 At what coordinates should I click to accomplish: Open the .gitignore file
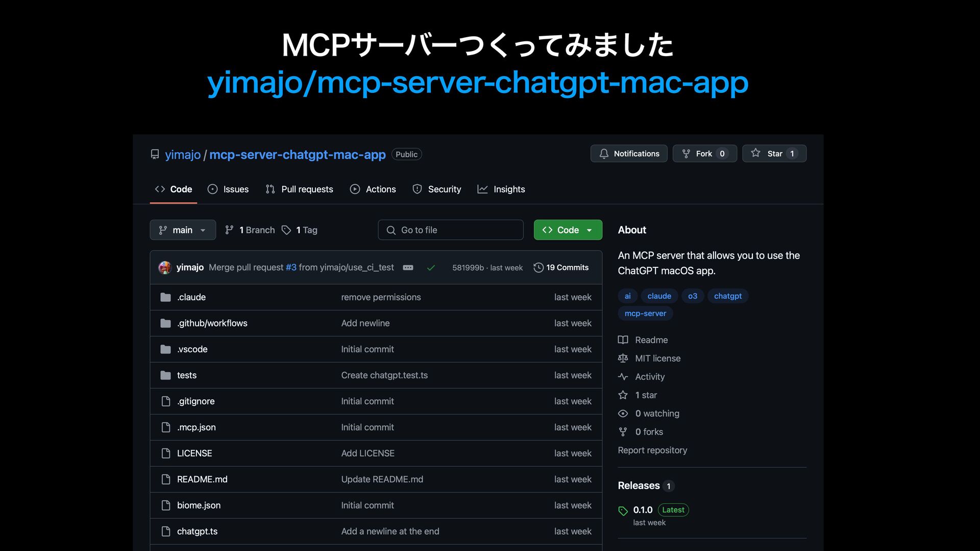point(196,401)
